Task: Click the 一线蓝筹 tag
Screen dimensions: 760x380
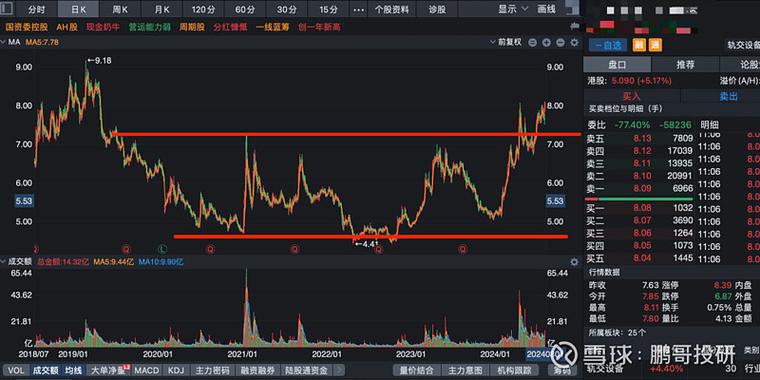Action: (x=273, y=27)
